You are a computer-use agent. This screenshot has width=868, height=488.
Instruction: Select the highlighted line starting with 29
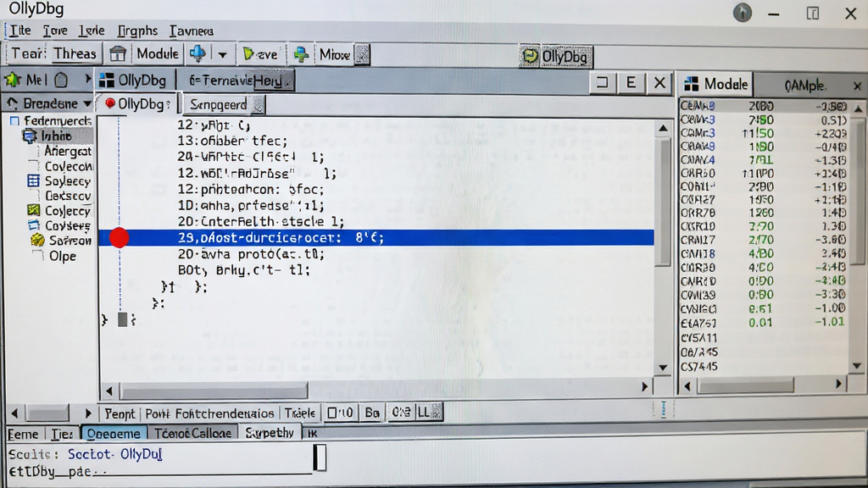coord(376,238)
